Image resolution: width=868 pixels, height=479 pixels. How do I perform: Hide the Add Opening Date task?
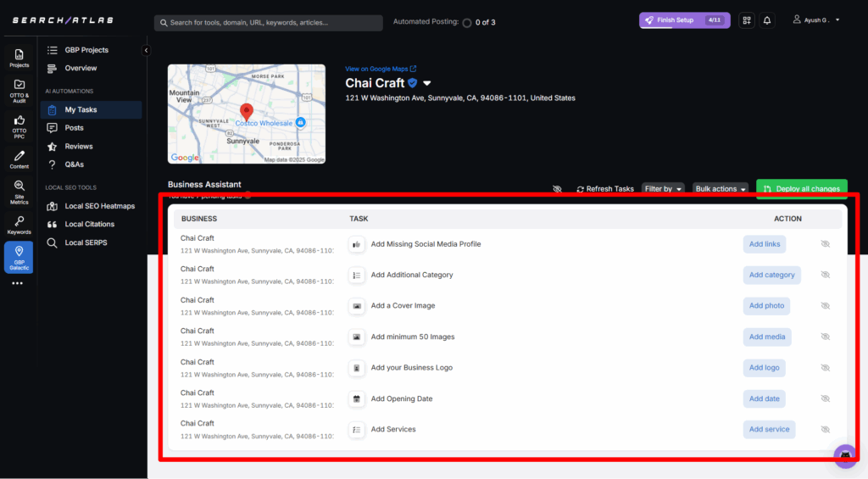click(825, 398)
